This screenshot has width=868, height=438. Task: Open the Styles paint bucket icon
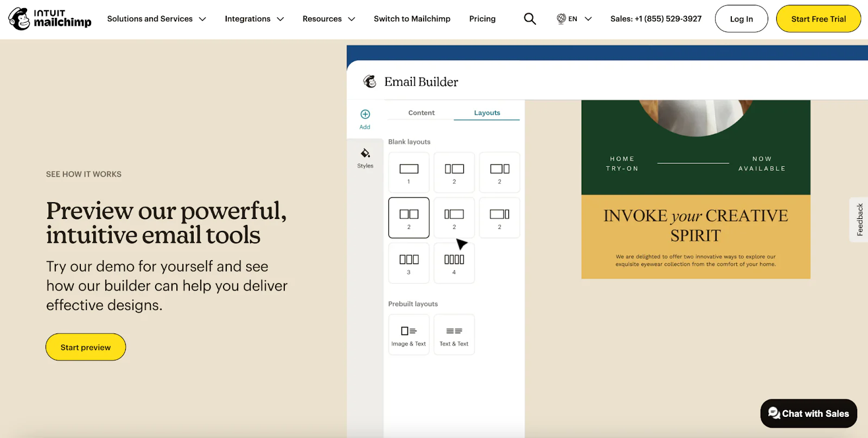[x=365, y=153]
